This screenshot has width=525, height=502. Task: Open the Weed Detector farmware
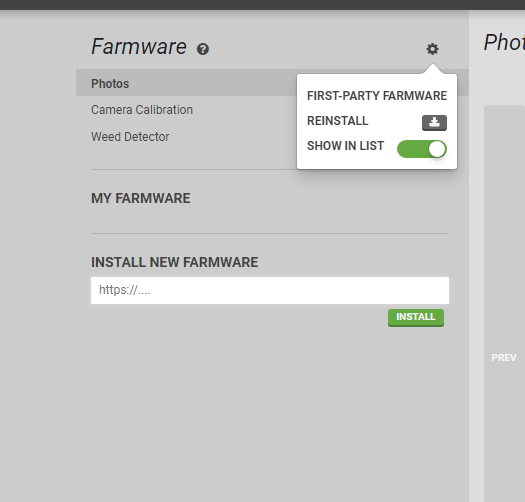[x=130, y=137]
